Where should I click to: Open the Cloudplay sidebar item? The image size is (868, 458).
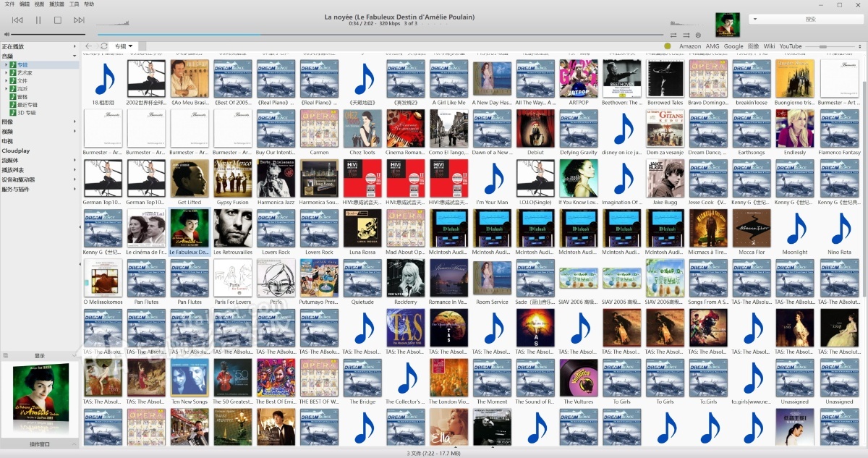[x=16, y=150]
